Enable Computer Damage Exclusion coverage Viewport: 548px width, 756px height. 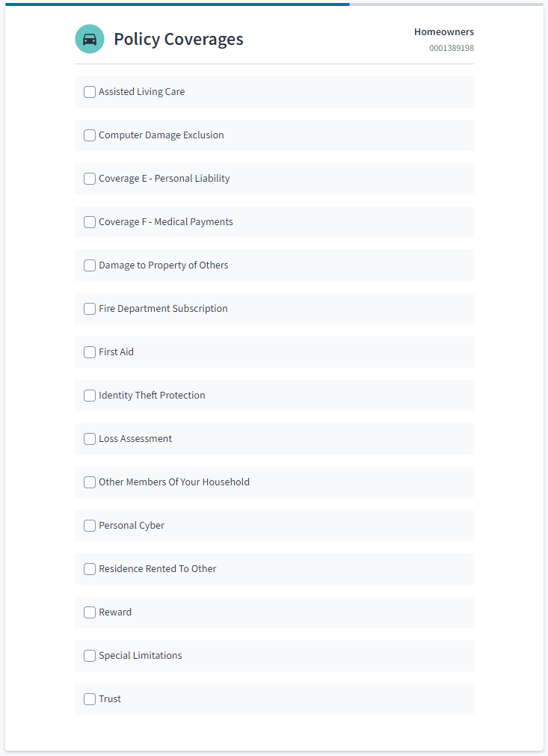tap(90, 135)
